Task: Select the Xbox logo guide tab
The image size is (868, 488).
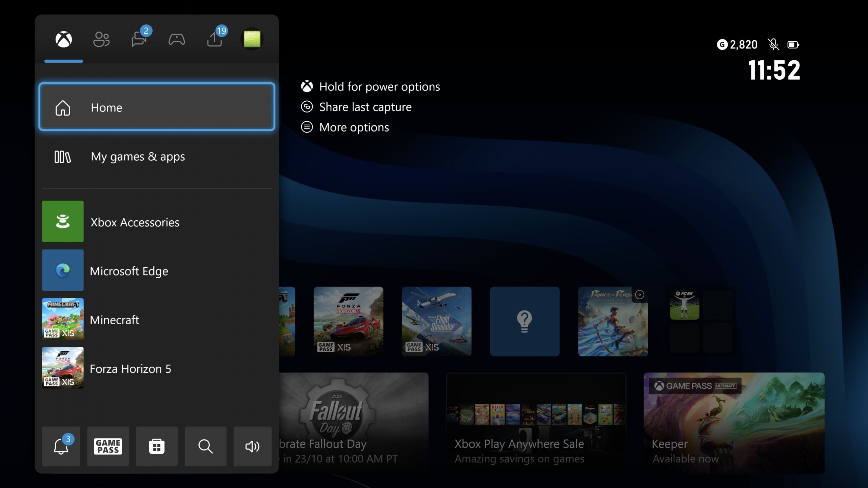Action: pos(64,39)
